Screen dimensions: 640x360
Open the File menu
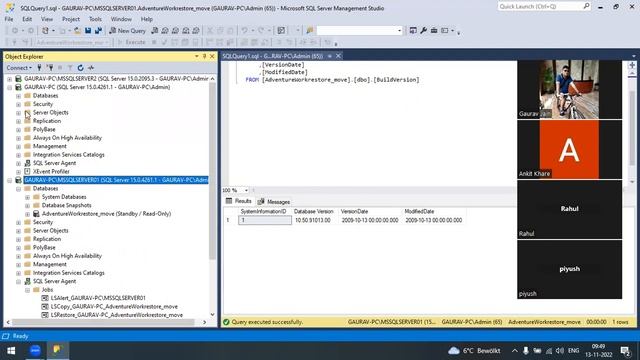point(9,19)
